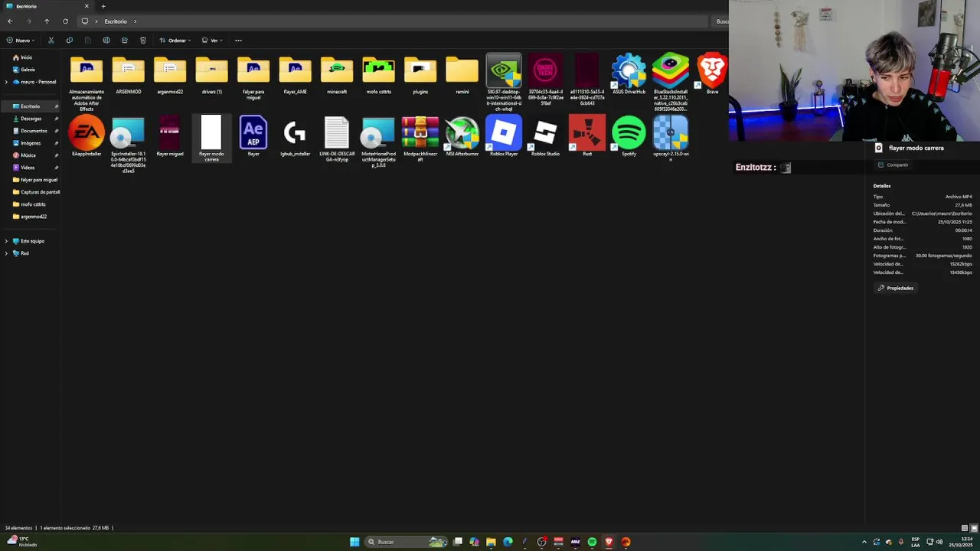Open the three-dots more options menu
The height and width of the screenshot is (551, 980).
click(x=238, y=41)
